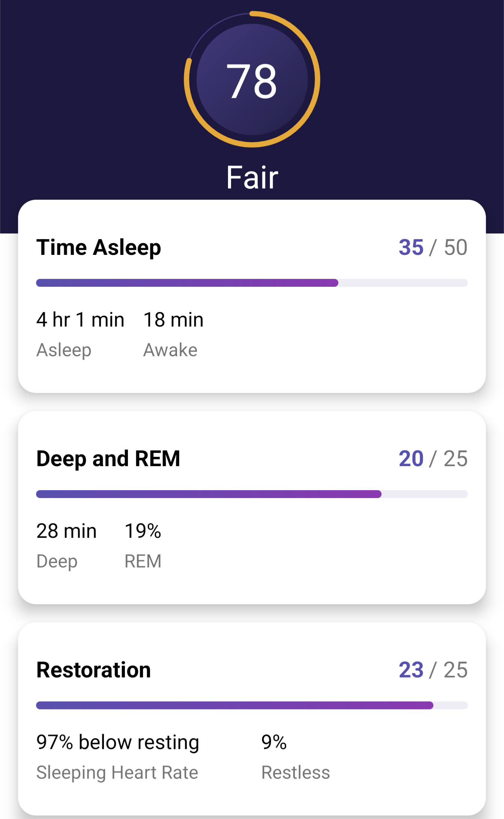Click the Deep and REM progress bar
This screenshot has width=504, height=819.
coord(252,494)
